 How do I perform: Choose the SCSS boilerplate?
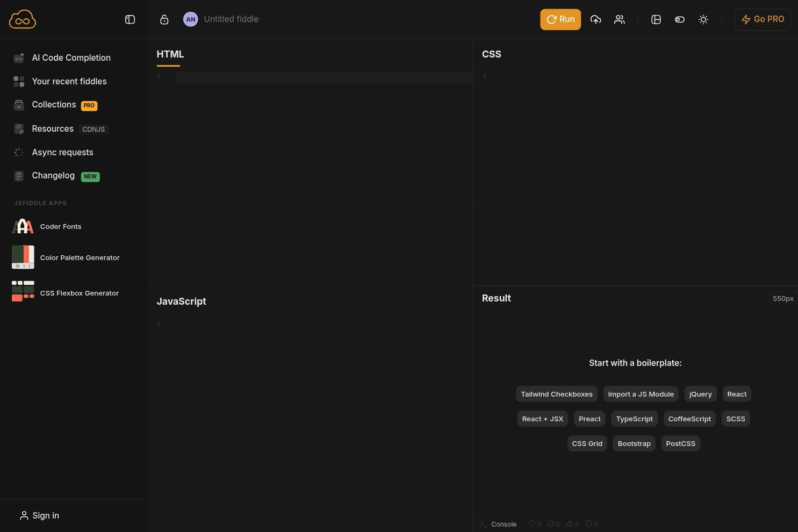(736, 419)
